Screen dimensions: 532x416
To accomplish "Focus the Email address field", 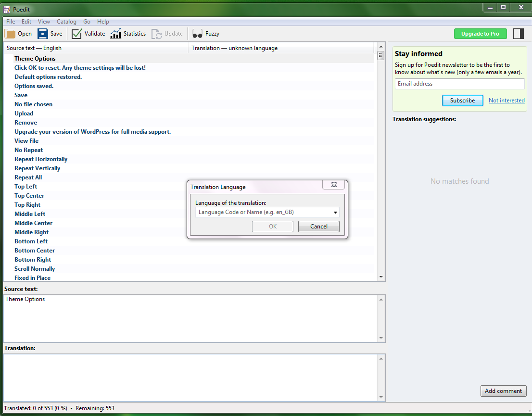I will point(459,84).
